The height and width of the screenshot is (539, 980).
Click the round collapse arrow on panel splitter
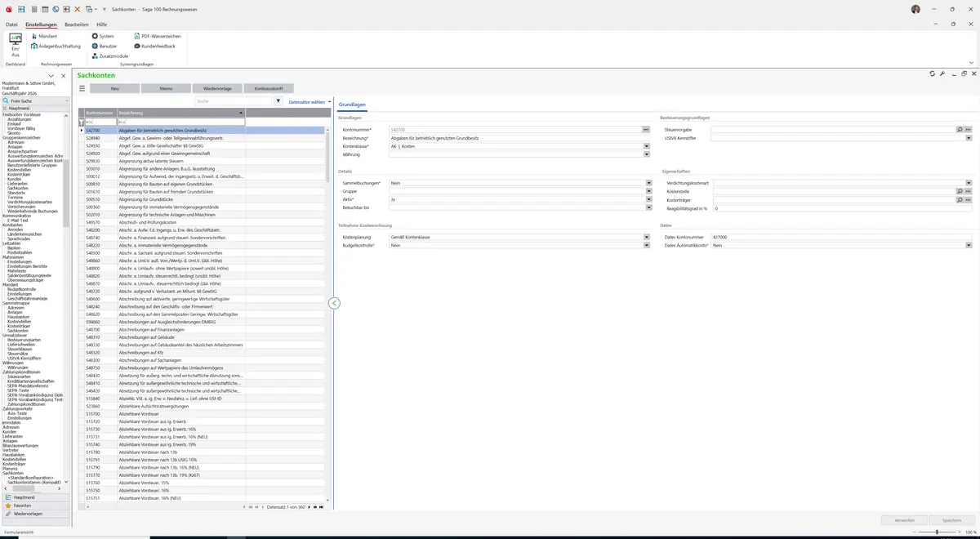(334, 303)
